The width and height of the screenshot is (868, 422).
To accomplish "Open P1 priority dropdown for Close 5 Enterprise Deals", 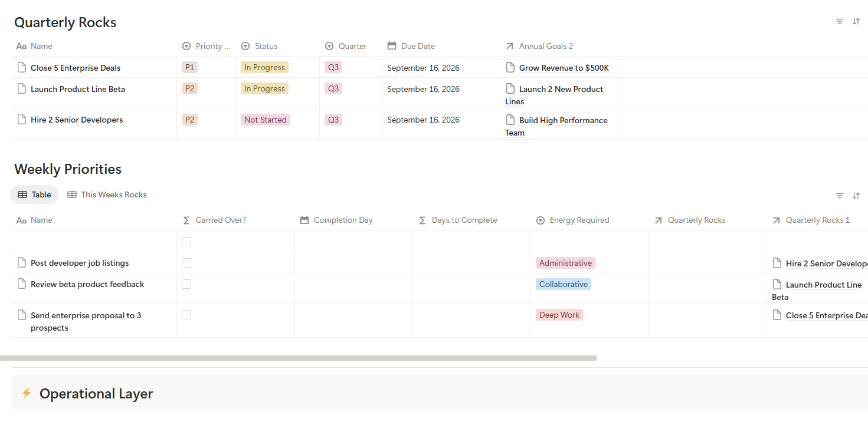I will click(189, 67).
